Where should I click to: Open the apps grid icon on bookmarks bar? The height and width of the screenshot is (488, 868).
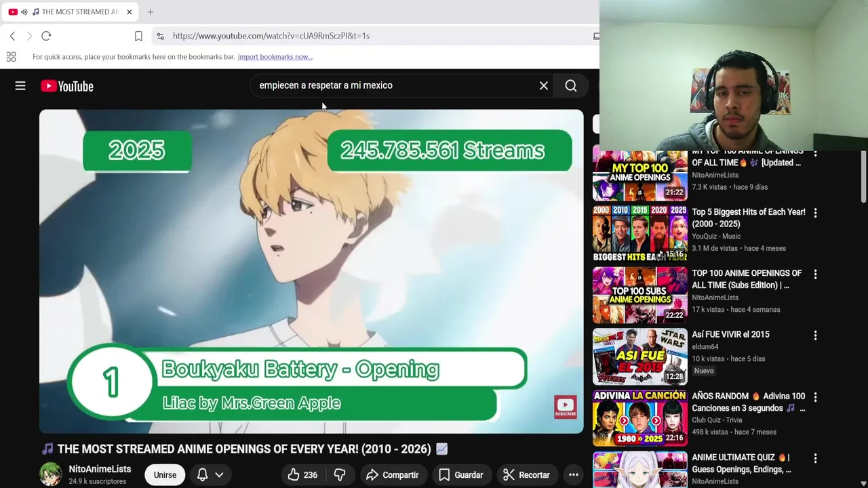(x=11, y=57)
